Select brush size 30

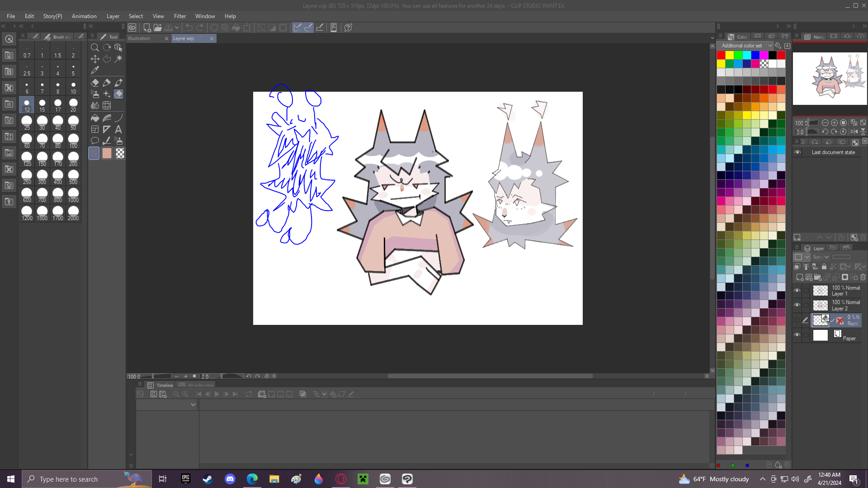(42, 122)
